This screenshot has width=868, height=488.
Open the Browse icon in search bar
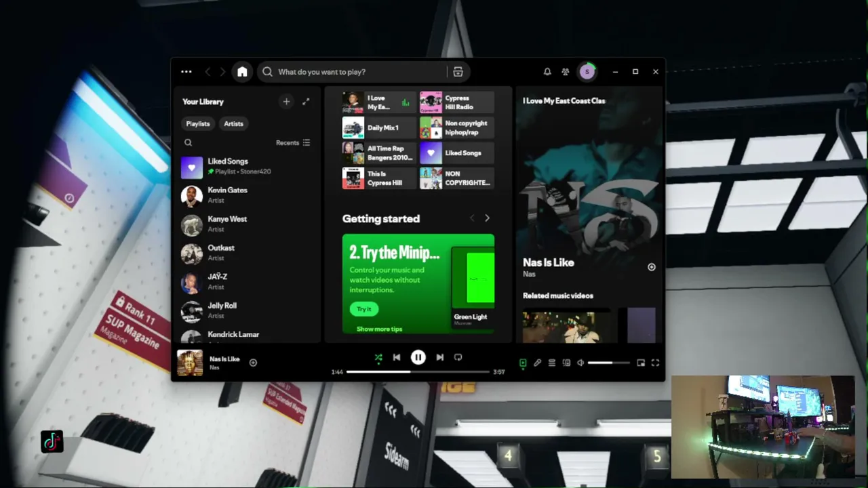(x=458, y=72)
